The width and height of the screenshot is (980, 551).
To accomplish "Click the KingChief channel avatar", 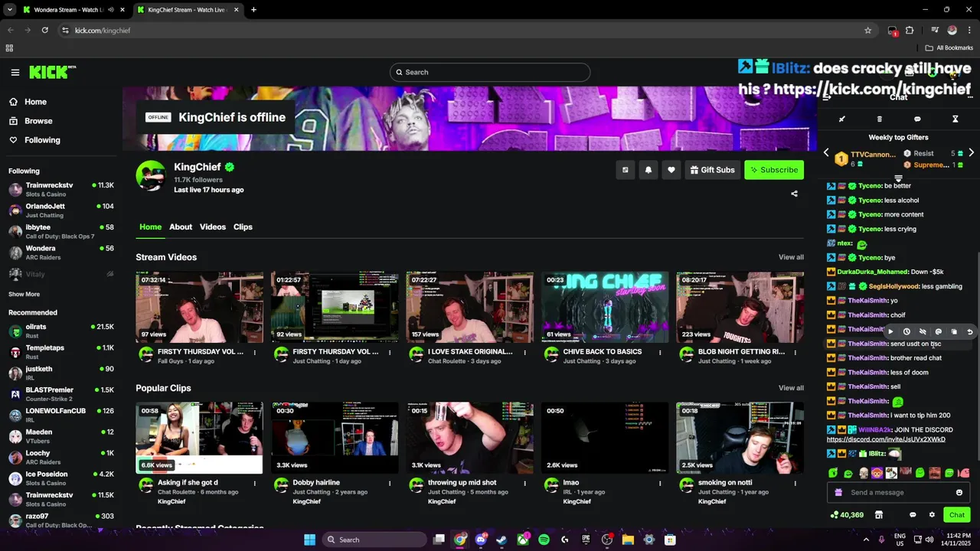I will [151, 176].
